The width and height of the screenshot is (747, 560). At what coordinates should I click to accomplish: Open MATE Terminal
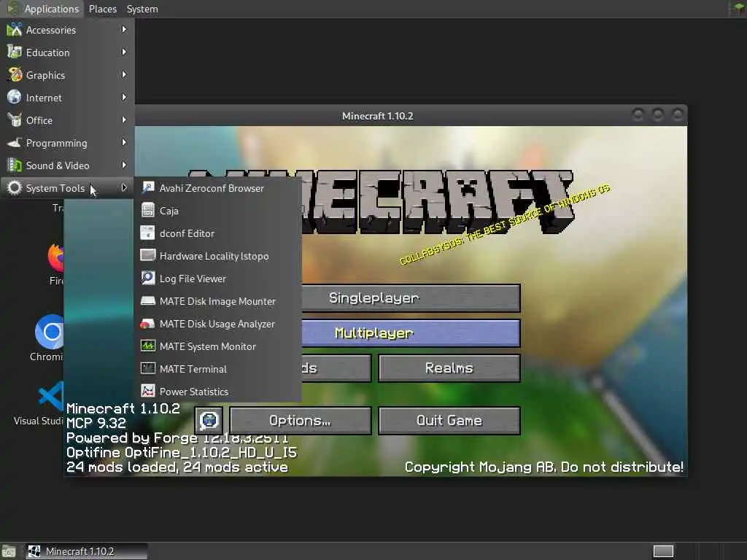[218, 369]
